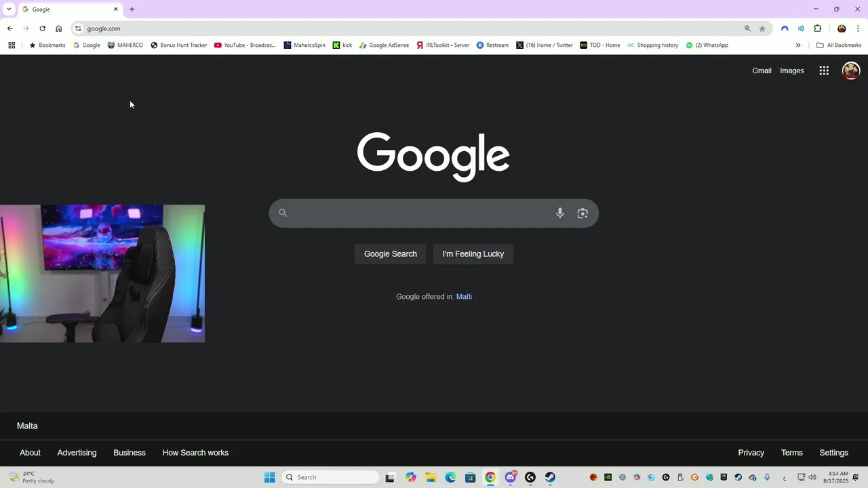868x488 pixels.
Task: Open the sound waves extension icon
Action: tap(801, 28)
